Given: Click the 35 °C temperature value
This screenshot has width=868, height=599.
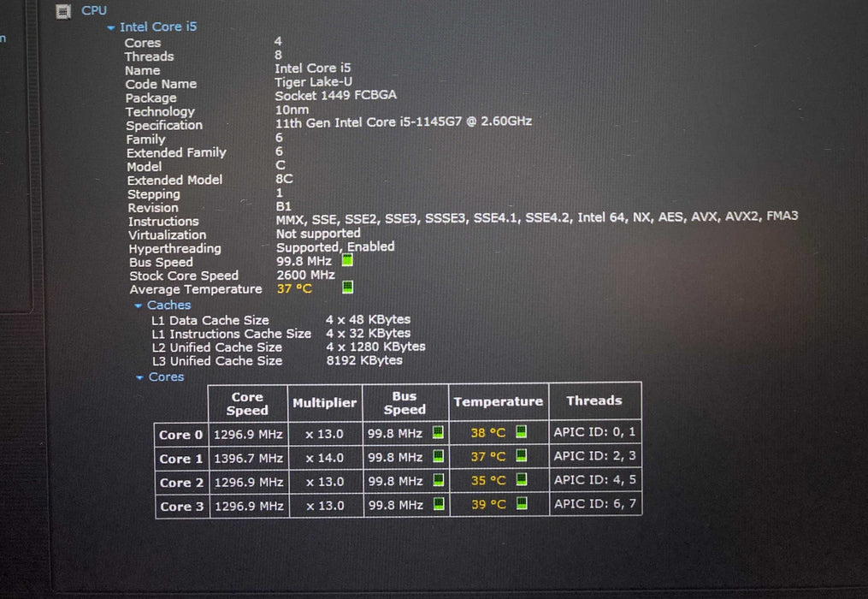Looking at the screenshot, I should (x=489, y=480).
